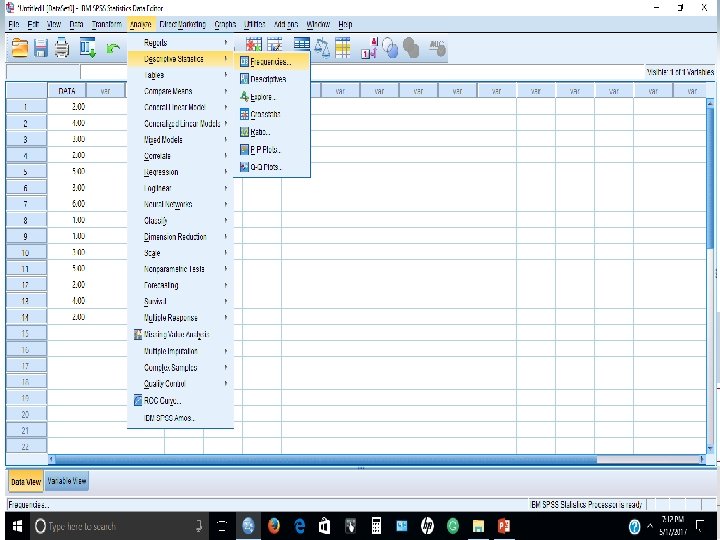The image size is (720, 540).
Task: Click the Show All Variables gray icon
Action: [x=411, y=48]
